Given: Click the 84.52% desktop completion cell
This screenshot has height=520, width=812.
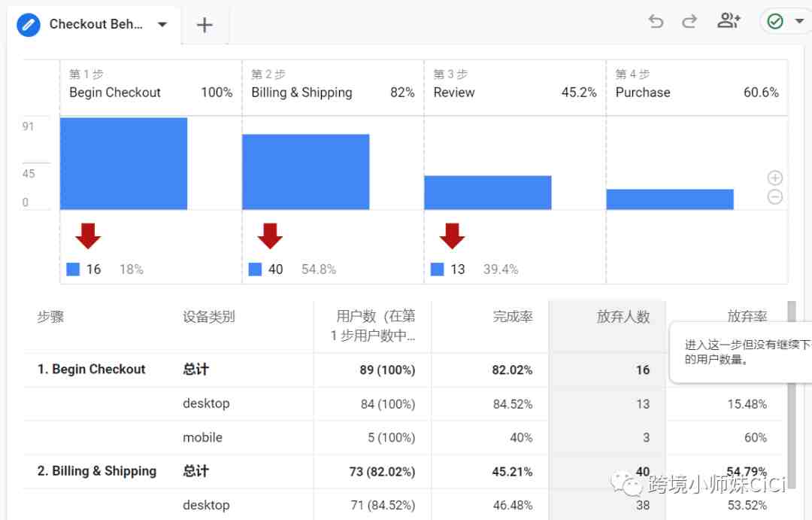Looking at the screenshot, I should (x=513, y=404).
